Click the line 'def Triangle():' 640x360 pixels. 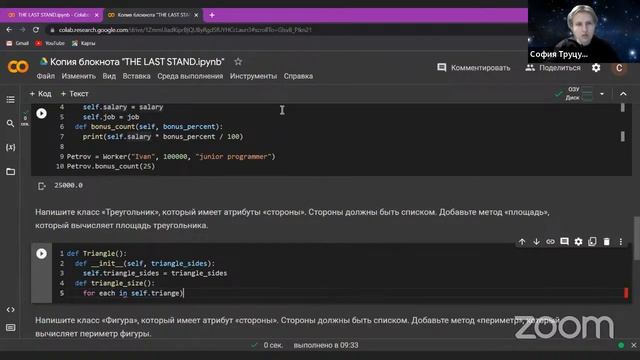[x=97, y=253]
